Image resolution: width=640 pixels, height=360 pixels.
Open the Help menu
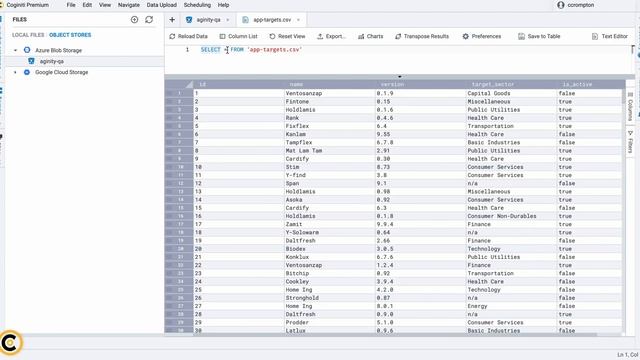223,5
